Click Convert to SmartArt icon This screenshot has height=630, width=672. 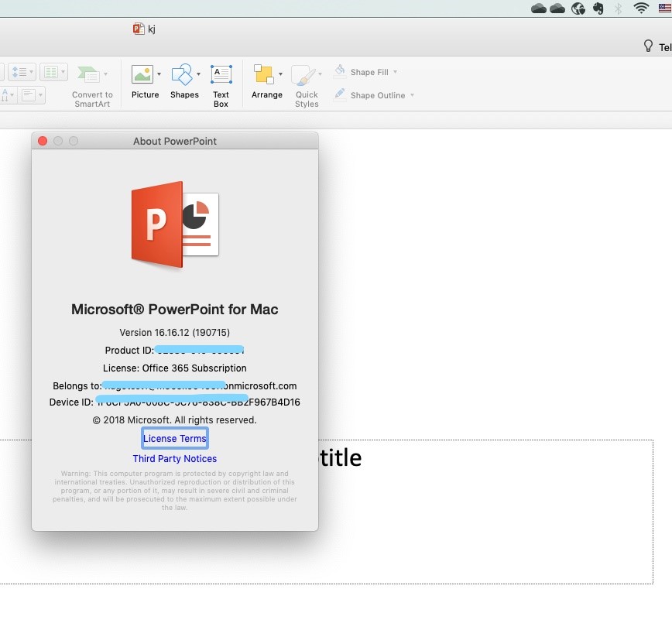tap(89, 74)
